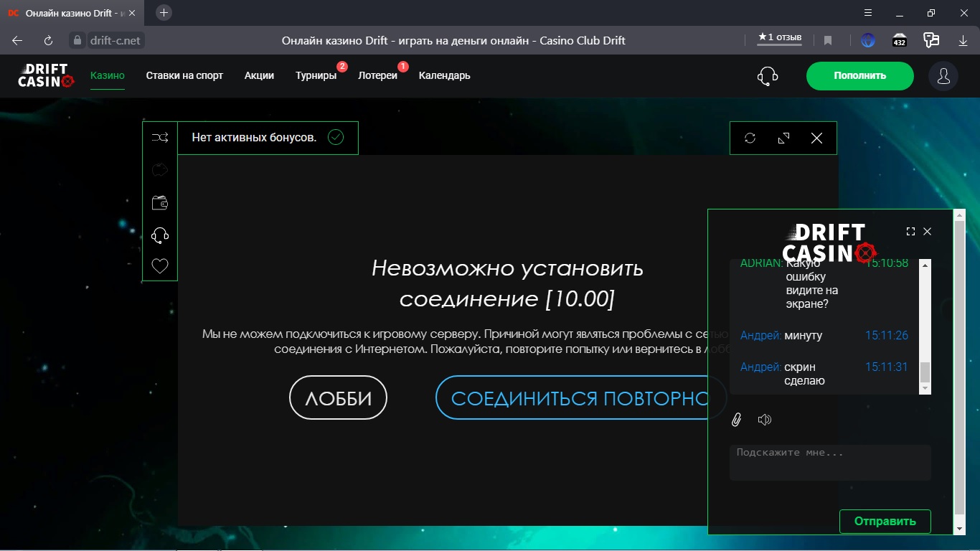
Task: Close the game window with X
Action: [816, 138]
